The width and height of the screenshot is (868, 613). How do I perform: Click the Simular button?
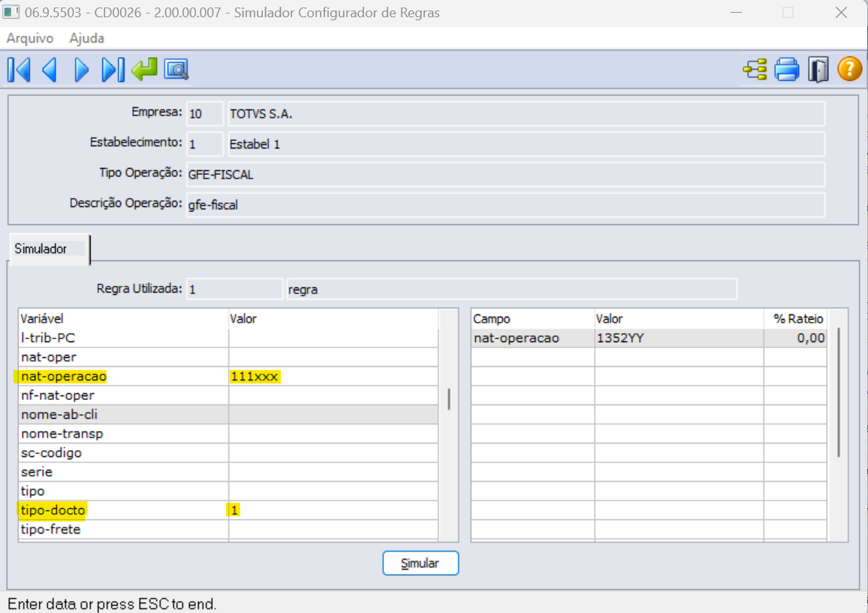point(420,563)
